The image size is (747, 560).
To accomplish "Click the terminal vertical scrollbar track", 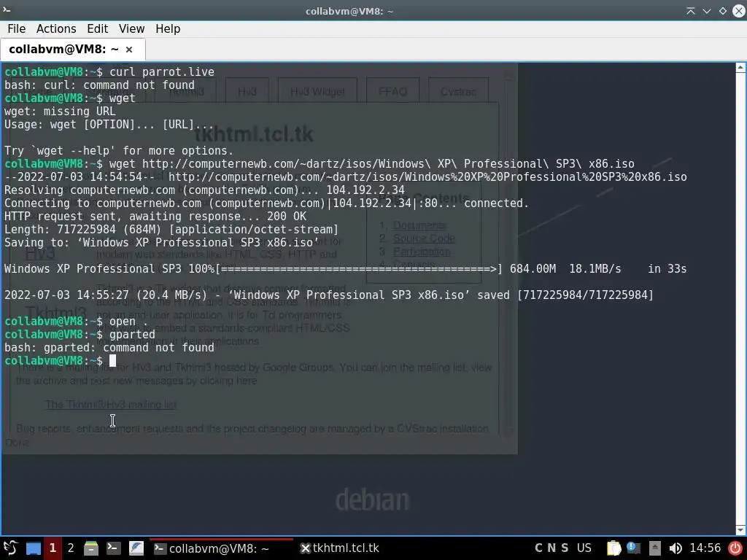I will tap(740, 298).
